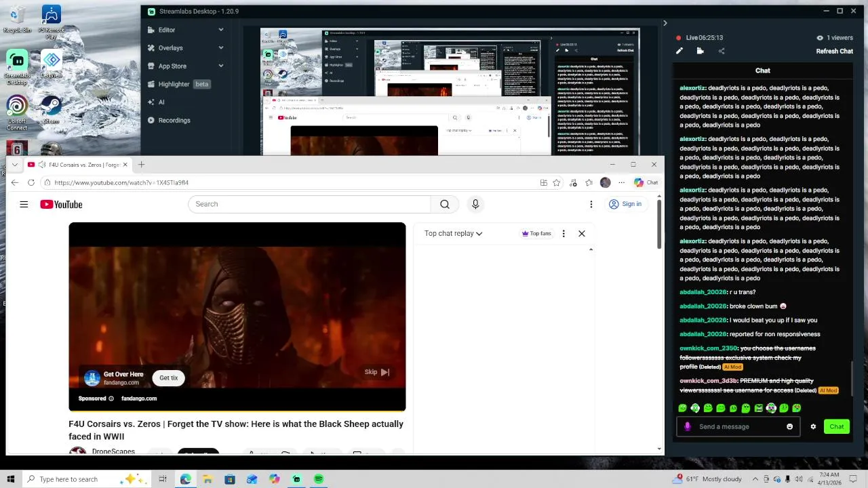Open the YouTube hamburger guide menu

pyautogui.click(x=24, y=204)
